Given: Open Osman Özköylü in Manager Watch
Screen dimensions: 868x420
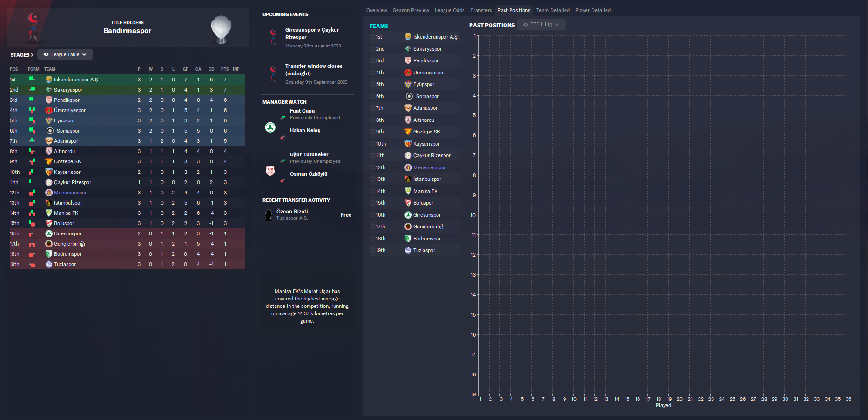Looking at the screenshot, I should point(309,174).
